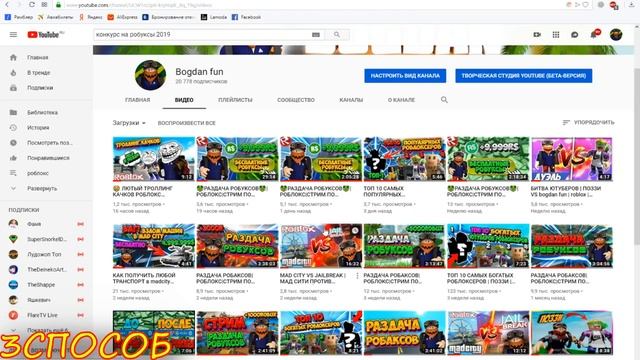This screenshot has height=360, width=640.
Task: Click the page vertical scrollbar
Action: [x=637, y=157]
